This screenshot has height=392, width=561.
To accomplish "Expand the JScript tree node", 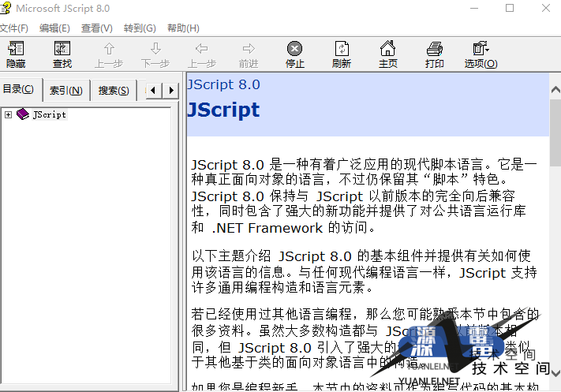I will coord(8,115).
